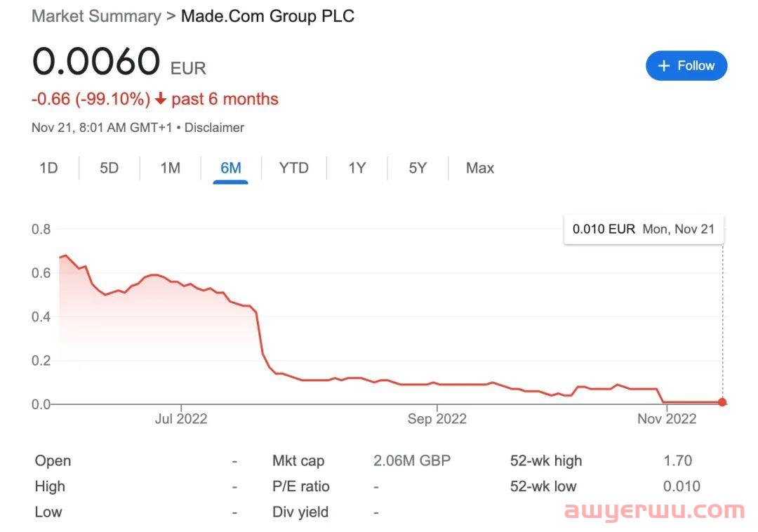Click the red down arrow icon
The image size is (758, 532).
161,100
